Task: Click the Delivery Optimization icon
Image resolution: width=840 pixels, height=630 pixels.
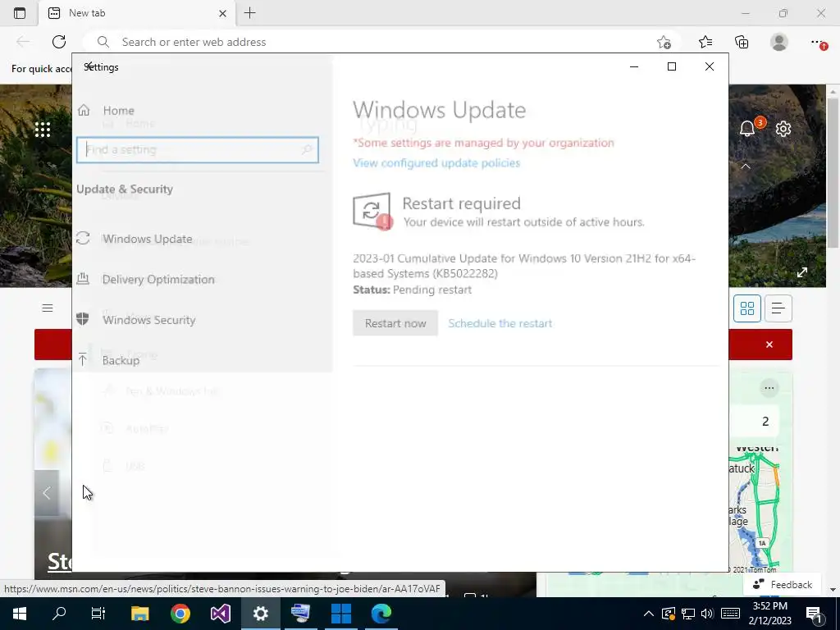Action: (x=83, y=278)
